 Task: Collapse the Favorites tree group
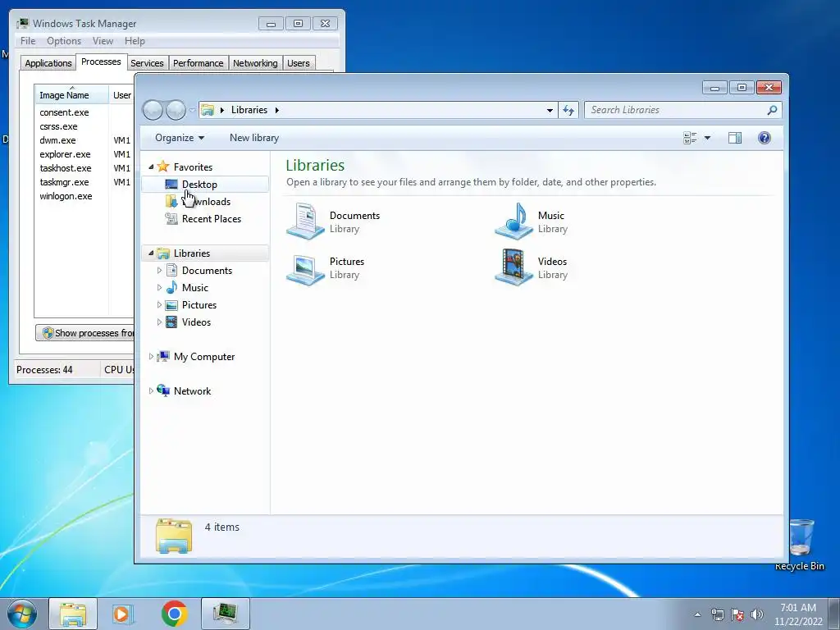pos(151,167)
